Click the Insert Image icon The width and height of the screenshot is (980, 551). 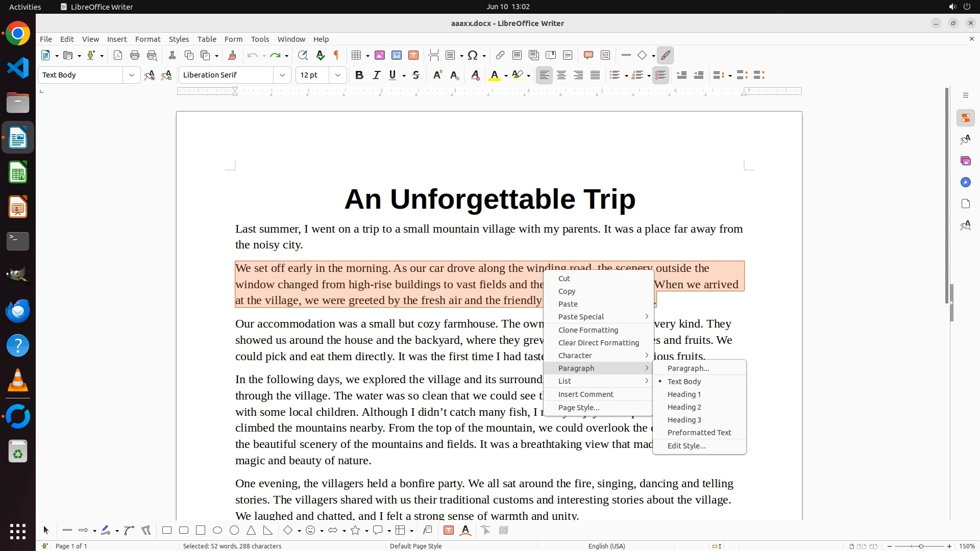(x=380, y=56)
